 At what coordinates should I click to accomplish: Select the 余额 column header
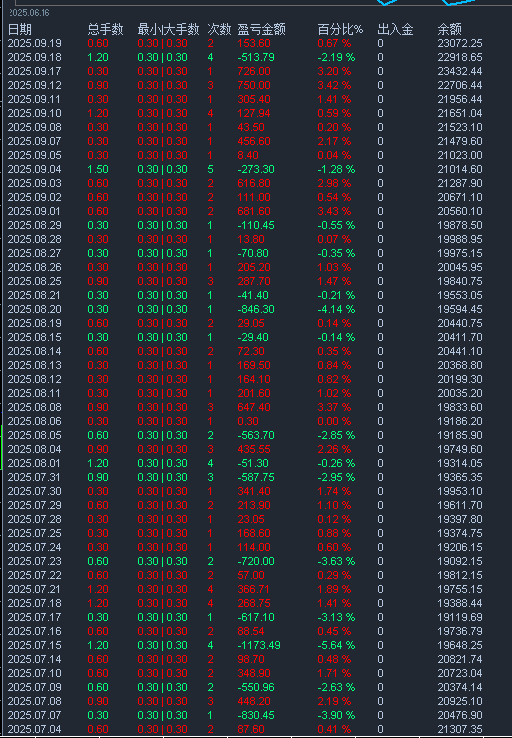(x=449, y=30)
